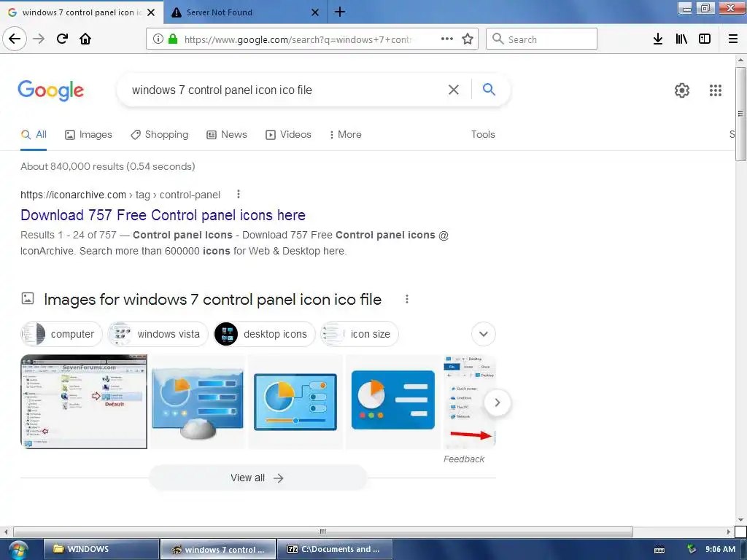Switch to Shopping results
Viewport: 747px width, 560px height.
pyautogui.click(x=160, y=135)
